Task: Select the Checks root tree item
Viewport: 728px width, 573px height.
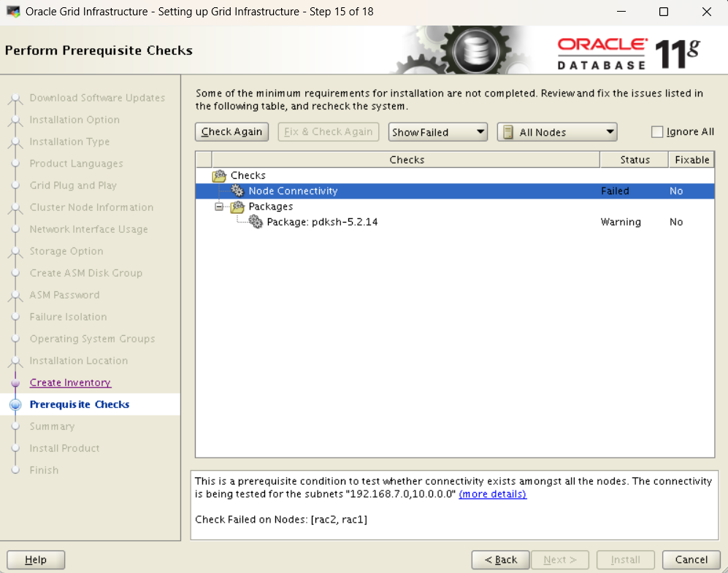Action: (248, 176)
